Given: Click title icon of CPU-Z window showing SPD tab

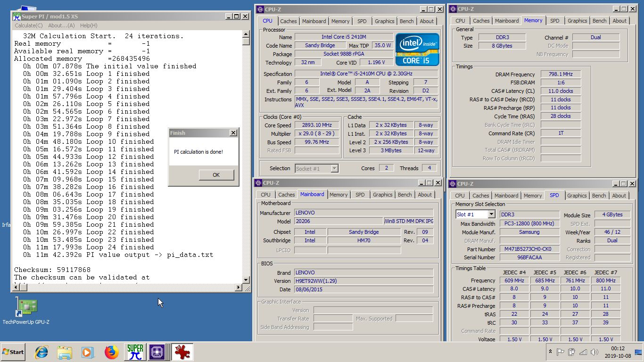Looking at the screenshot, I should click(x=453, y=184).
